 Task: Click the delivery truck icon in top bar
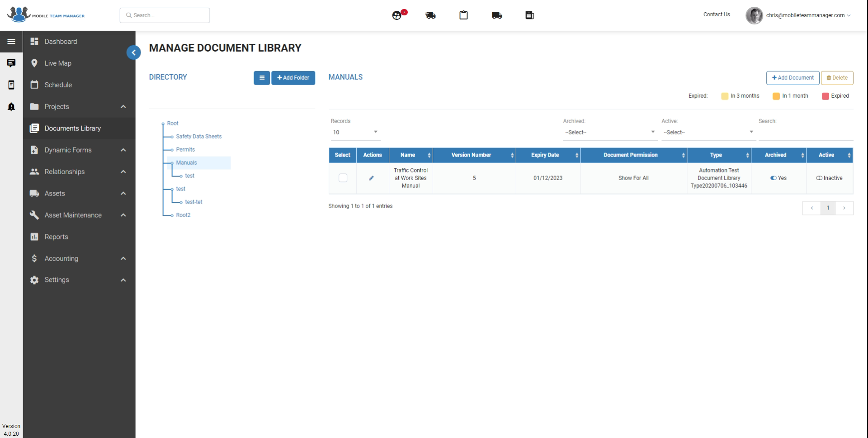click(497, 15)
